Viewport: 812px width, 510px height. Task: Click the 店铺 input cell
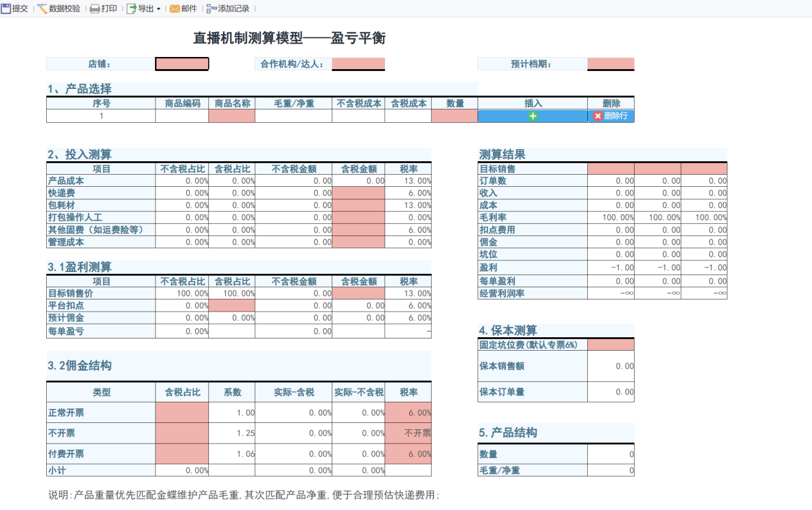tap(181, 63)
